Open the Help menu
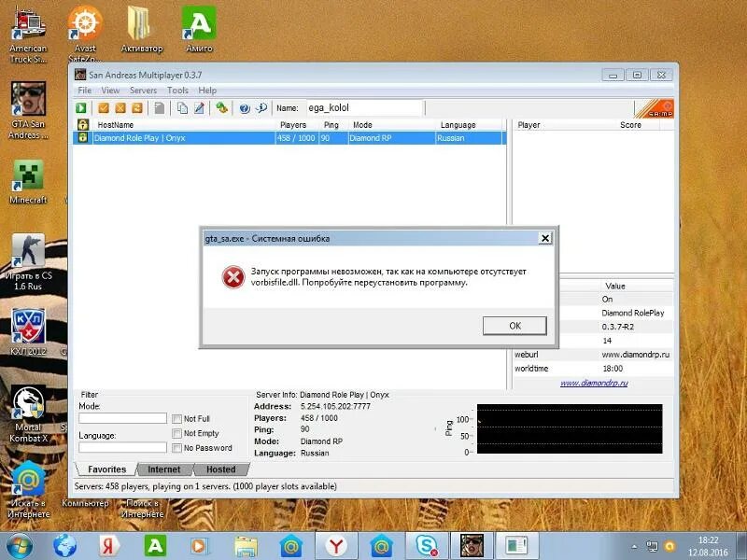The height and width of the screenshot is (560, 747). point(207,91)
